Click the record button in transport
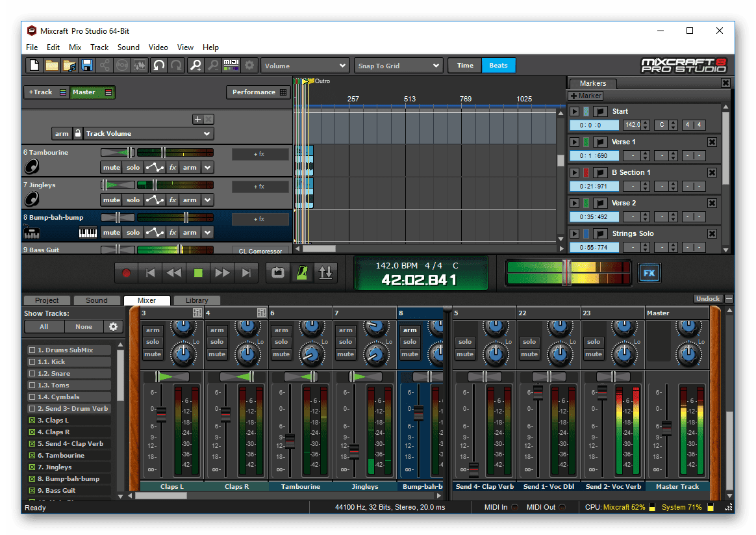This screenshot has height=535, width=756. coord(126,273)
